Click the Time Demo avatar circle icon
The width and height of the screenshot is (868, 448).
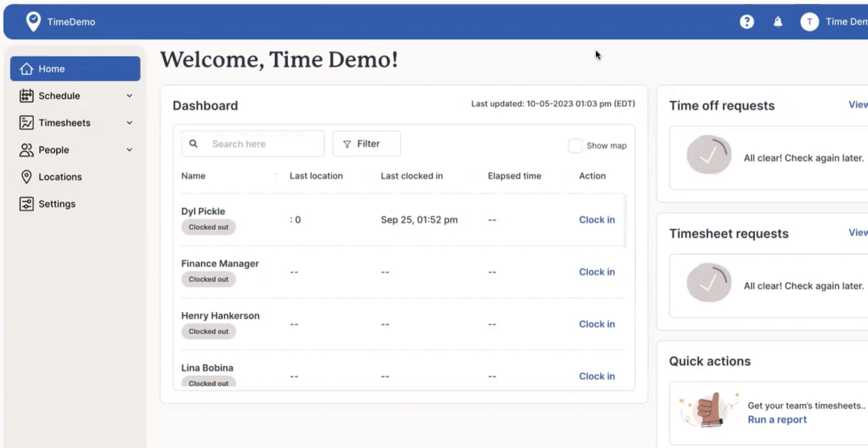pyautogui.click(x=810, y=21)
